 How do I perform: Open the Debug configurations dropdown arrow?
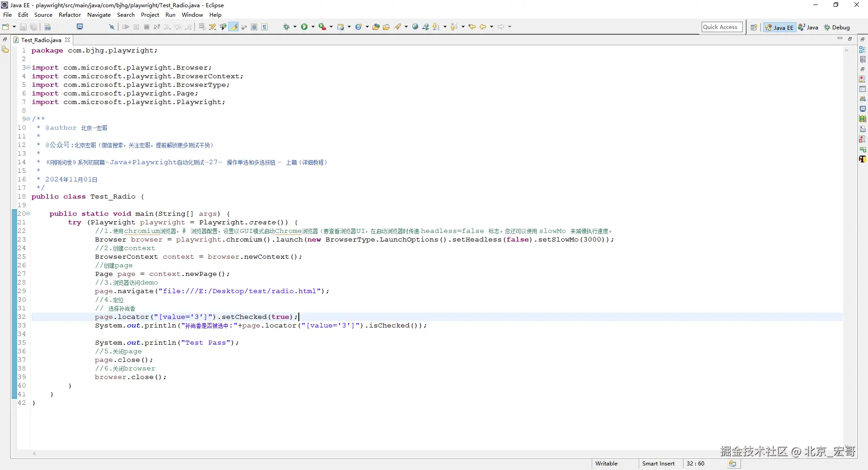295,27
